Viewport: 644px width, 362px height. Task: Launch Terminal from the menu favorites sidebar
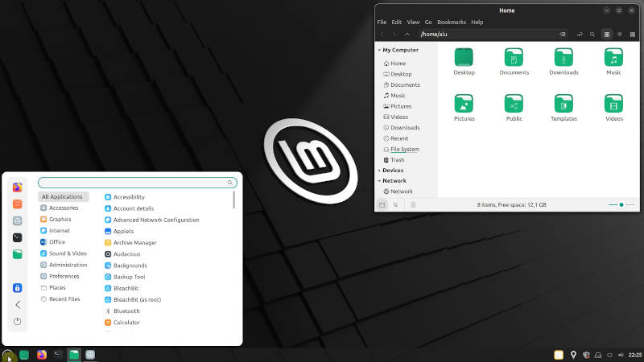point(17,237)
